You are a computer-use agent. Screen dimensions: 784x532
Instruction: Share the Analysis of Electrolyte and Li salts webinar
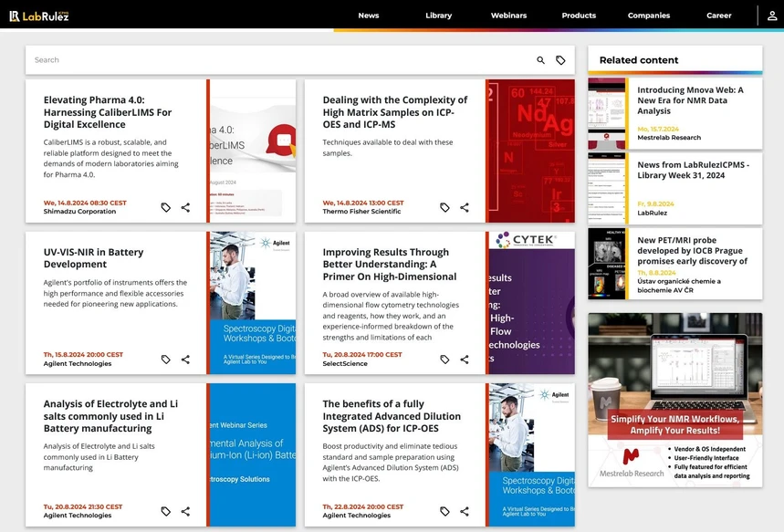pyautogui.click(x=185, y=512)
